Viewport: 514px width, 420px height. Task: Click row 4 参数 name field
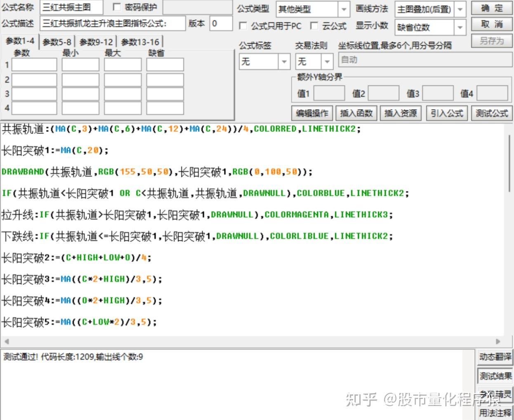coord(34,108)
